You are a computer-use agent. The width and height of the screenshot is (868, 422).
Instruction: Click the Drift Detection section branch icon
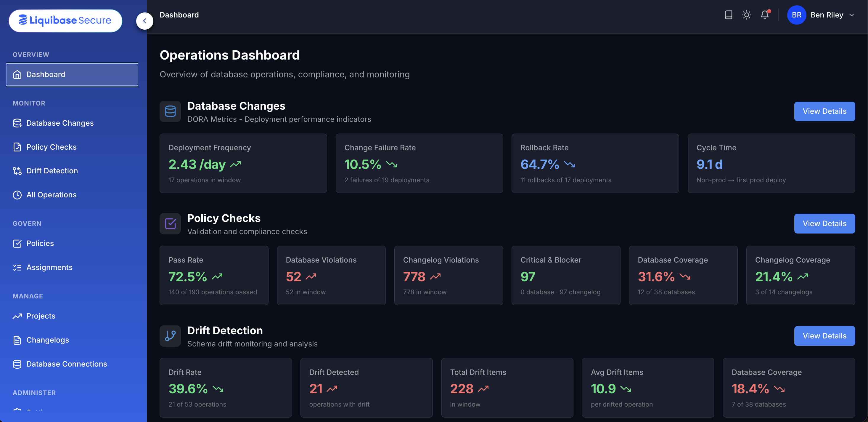[x=170, y=336]
